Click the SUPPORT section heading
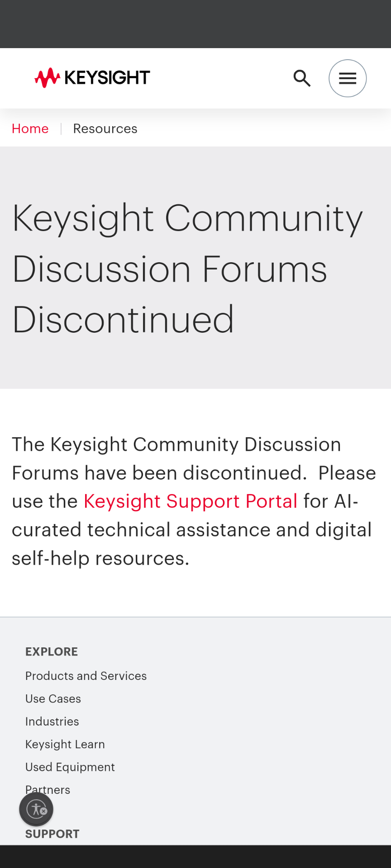 click(x=52, y=834)
